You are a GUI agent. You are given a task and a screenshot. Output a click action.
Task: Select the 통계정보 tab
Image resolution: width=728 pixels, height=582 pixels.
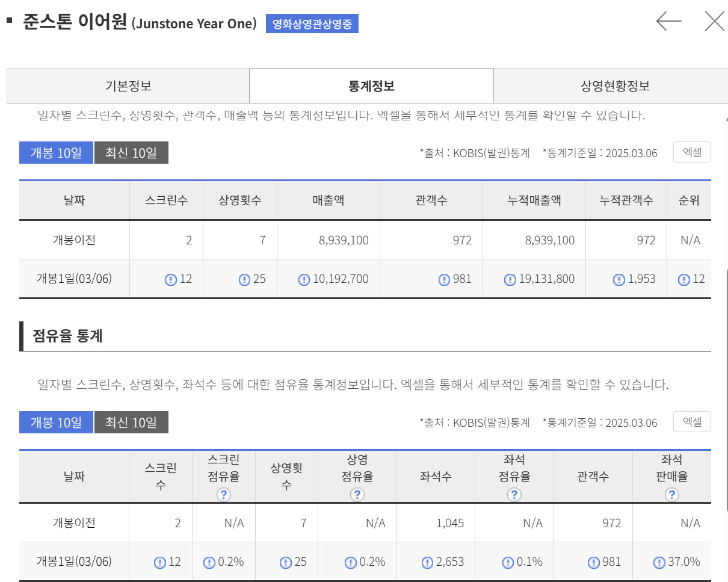(371, 86)
